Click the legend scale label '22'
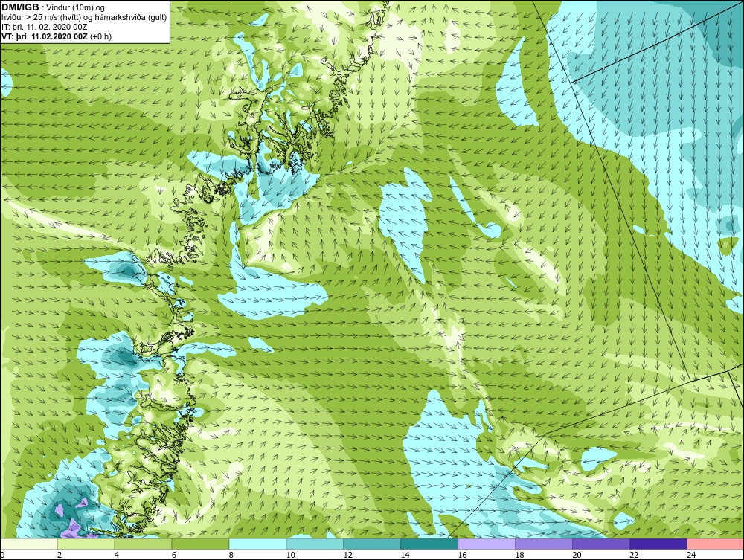The image size is (744, 560). [x=633, y=555]
